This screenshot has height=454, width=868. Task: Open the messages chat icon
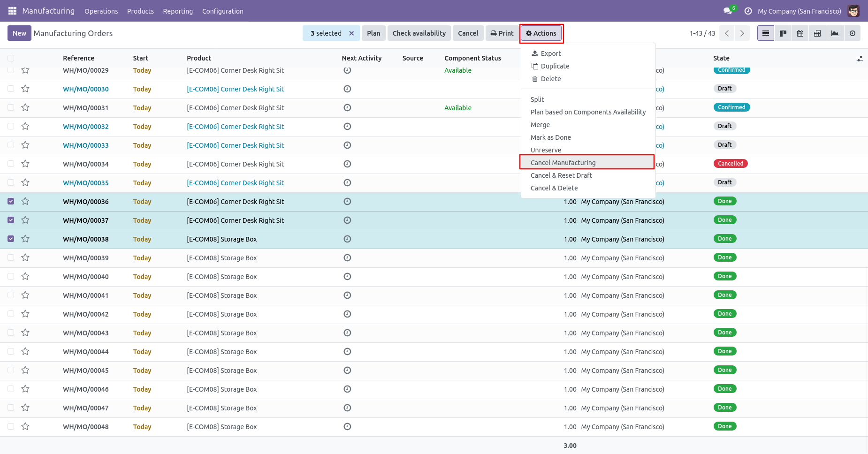pos(728,11)
